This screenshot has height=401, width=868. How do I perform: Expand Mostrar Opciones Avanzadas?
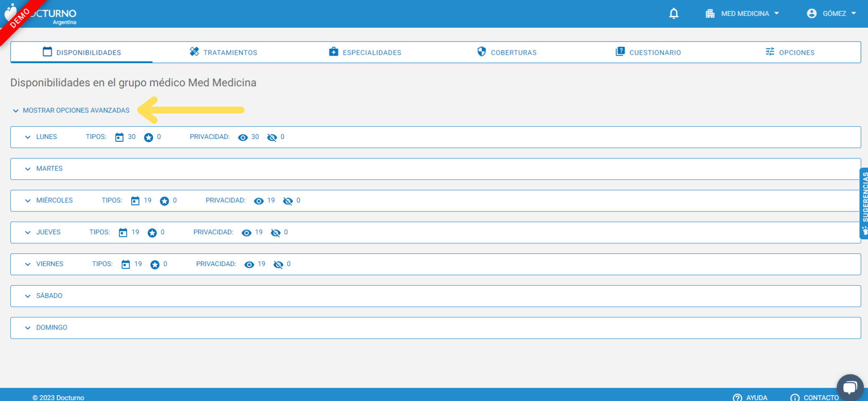point(71,110)
